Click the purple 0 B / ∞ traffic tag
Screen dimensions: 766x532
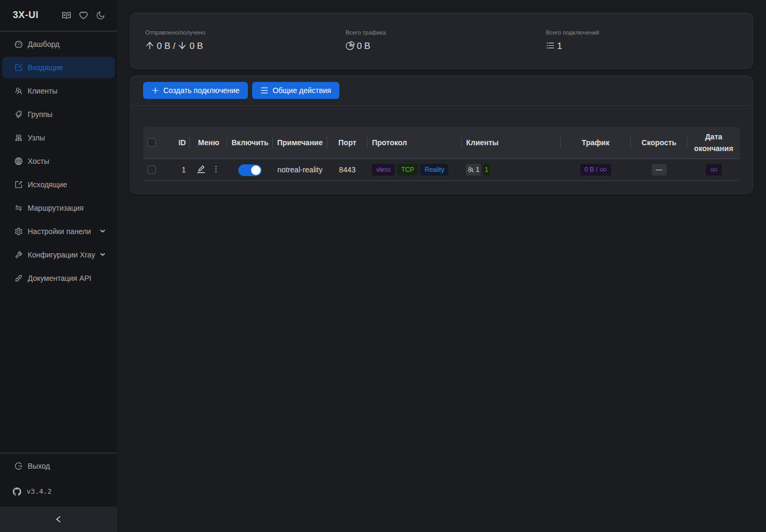point(595,170)
